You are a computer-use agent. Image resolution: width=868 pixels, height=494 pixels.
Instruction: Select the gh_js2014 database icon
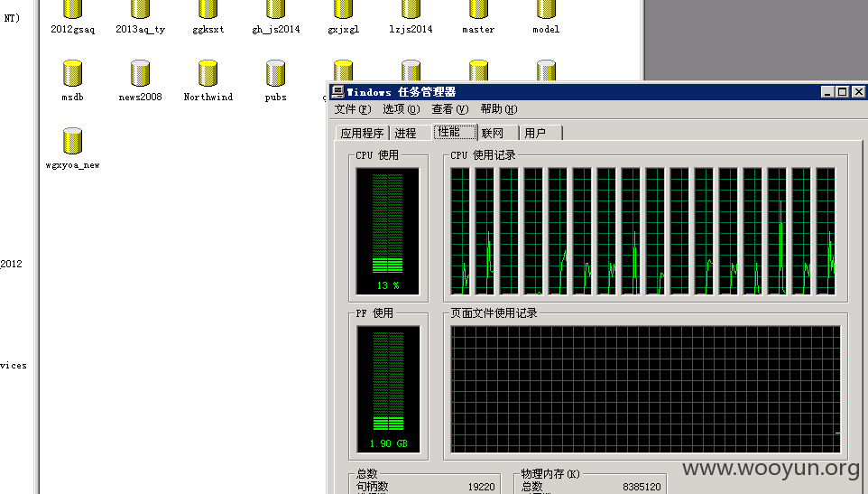tap(276, 9)
